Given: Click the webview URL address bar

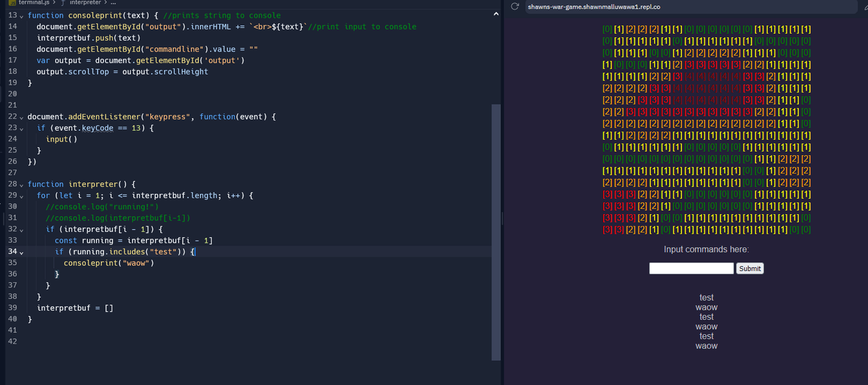Looking at the screenshot, I should pos(678,7).
